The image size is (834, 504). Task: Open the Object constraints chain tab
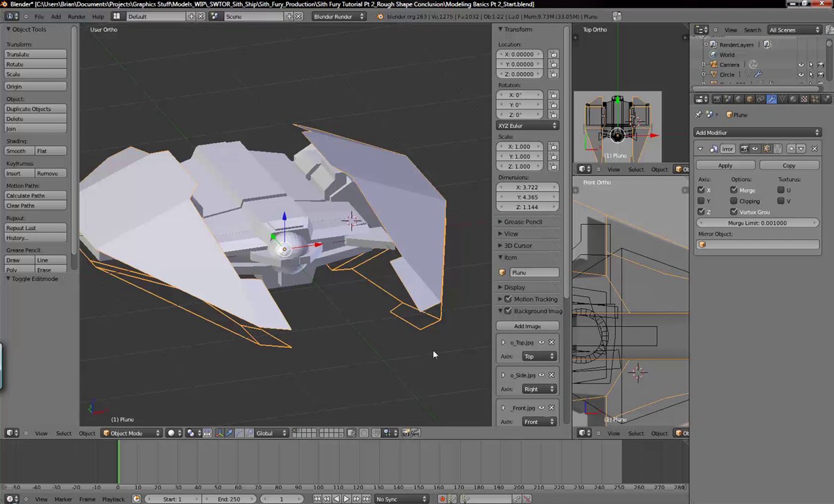pos(760,99)
